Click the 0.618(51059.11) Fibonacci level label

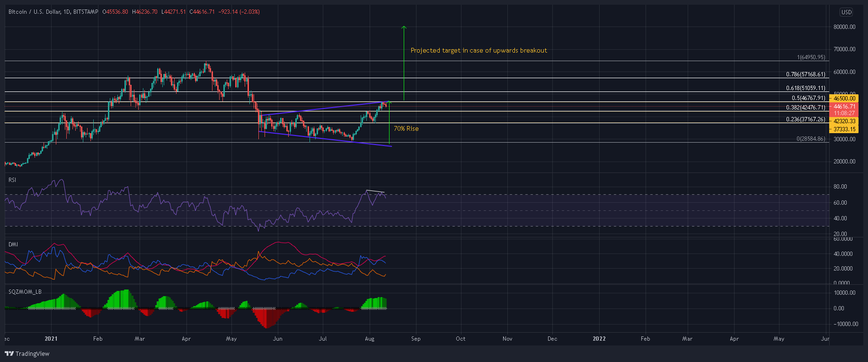806,88
